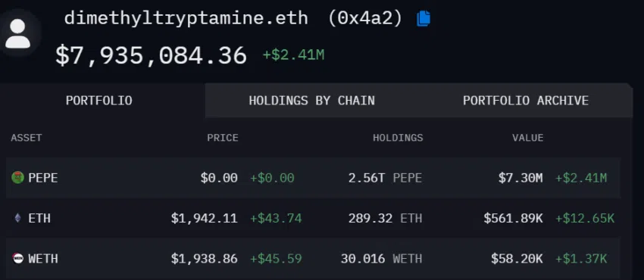Select the ETH token icon
The image size is (644, 280).
(x=17, y=218)
